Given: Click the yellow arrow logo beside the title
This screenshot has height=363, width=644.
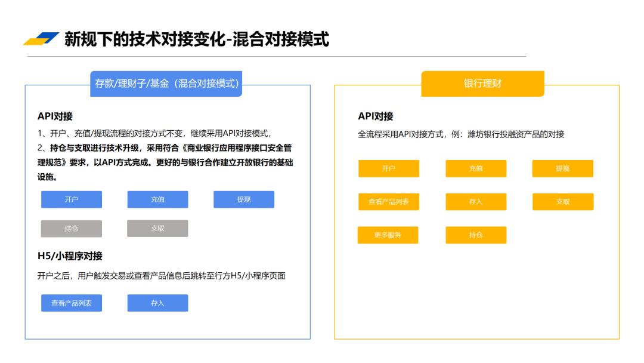Looking at the screenshot, I should 41,39.
